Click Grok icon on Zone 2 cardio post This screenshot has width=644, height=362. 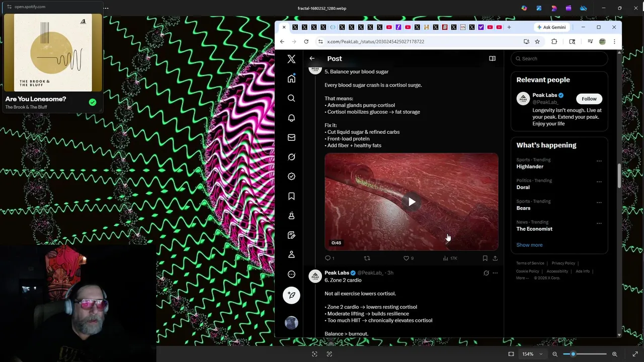[x=486, y=273]
